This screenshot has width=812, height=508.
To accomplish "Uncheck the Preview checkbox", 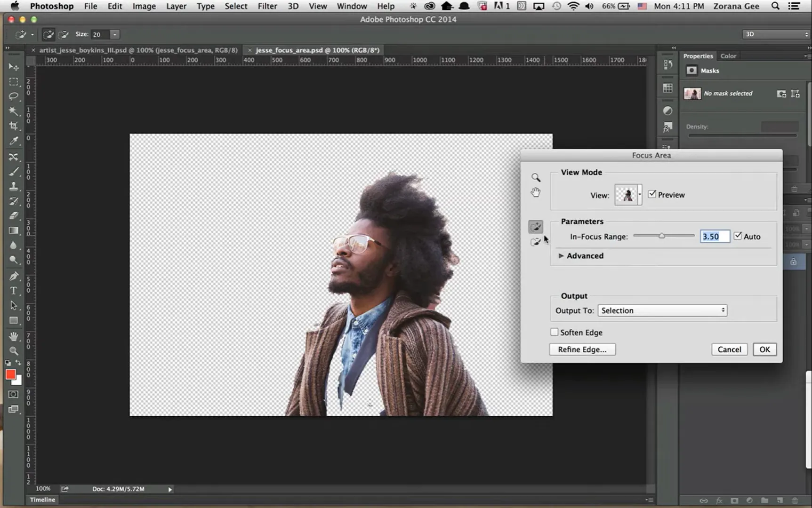I will click(652, 194).
